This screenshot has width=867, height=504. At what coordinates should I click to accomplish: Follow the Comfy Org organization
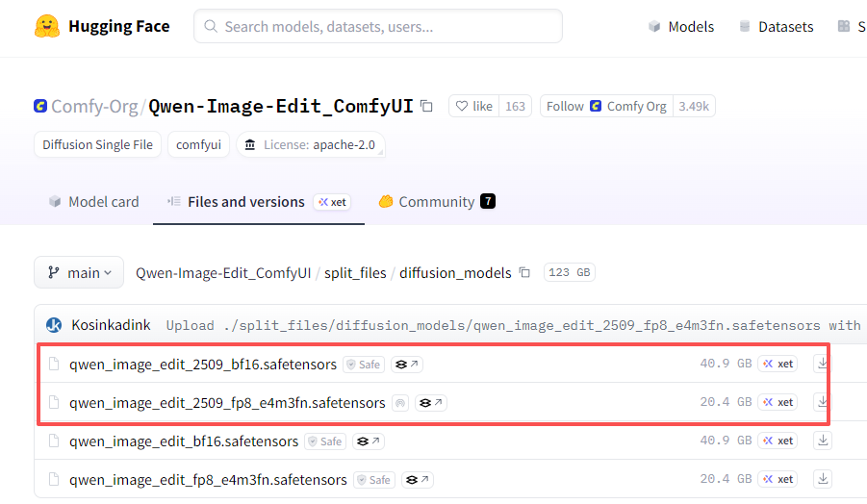click(606, 106)
